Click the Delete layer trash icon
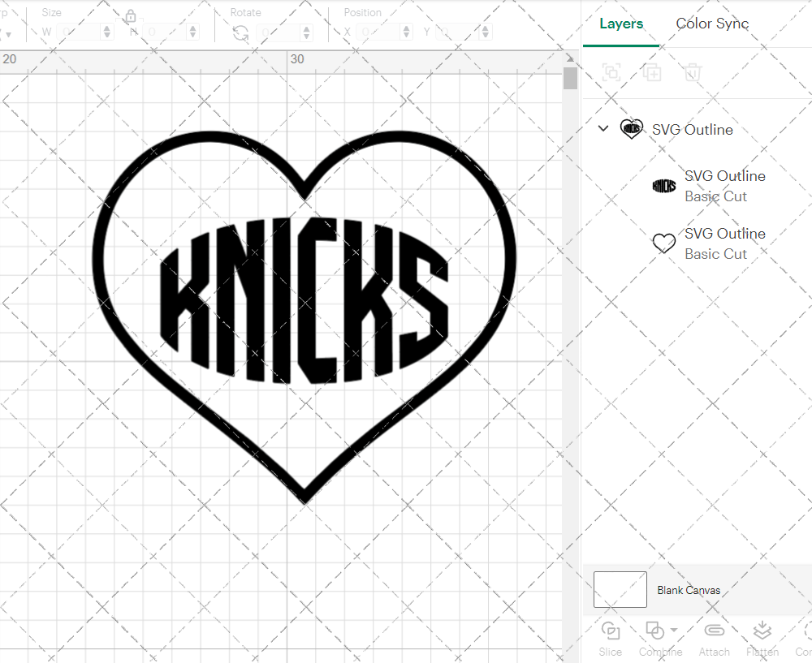 point(693,72)
